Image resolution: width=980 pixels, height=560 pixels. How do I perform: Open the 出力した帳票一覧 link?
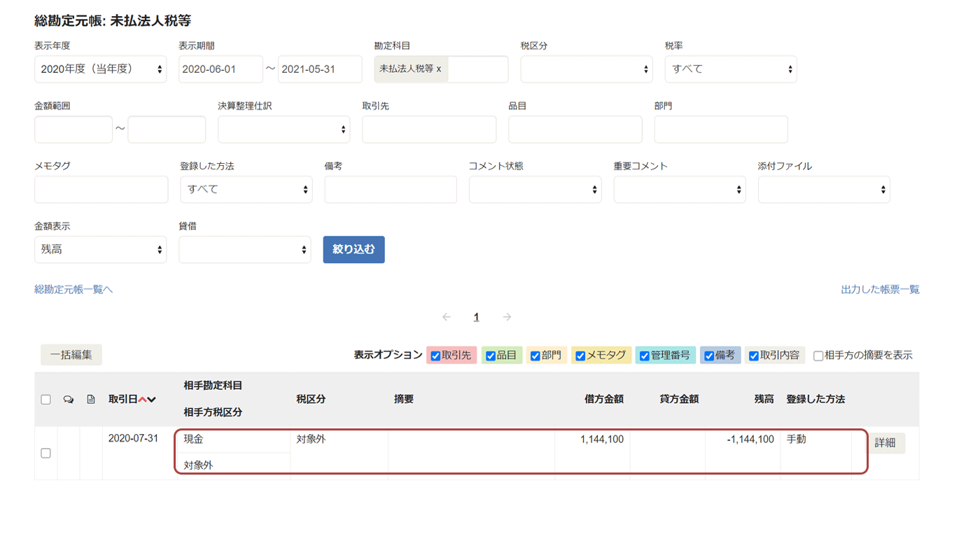pyautogui.click(x=881, y=289)
